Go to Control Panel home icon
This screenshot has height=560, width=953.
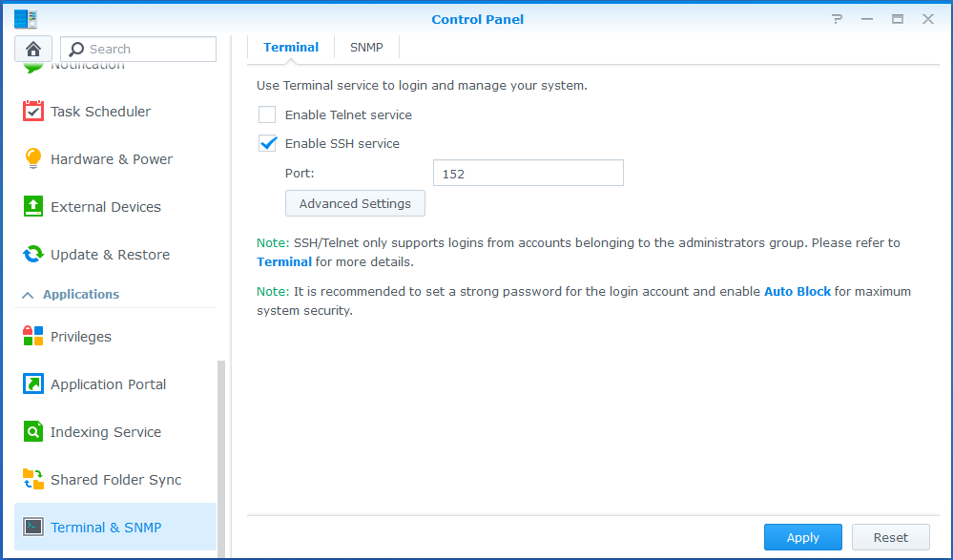(x=32, y=49)
